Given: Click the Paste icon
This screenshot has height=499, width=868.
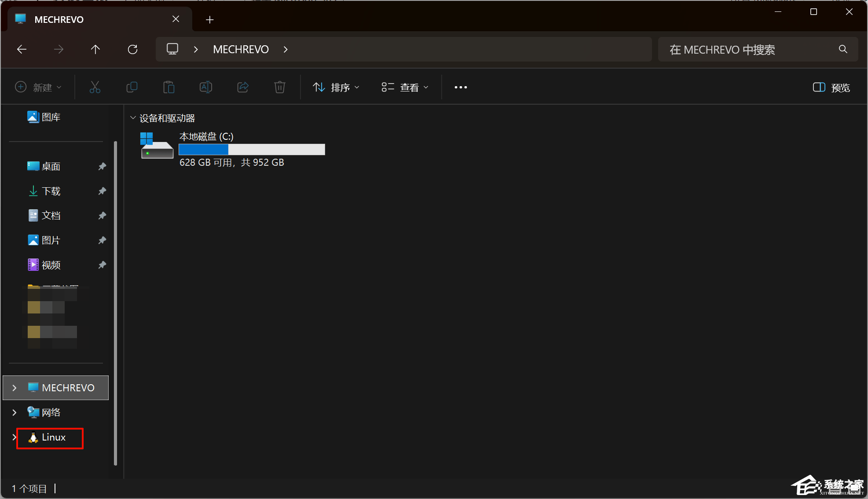Looking at the screenshot, I should coord(169,87).
